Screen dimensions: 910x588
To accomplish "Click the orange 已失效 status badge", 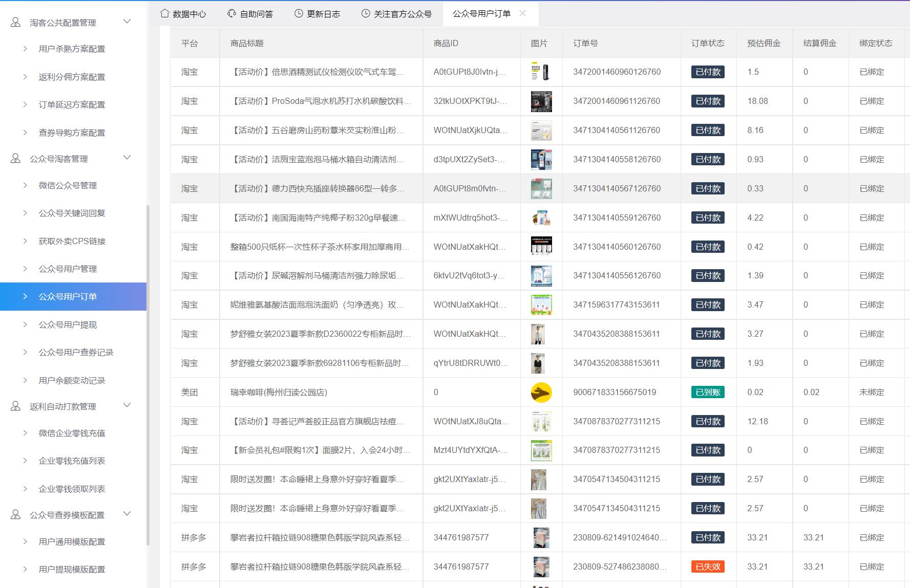I will [708, 567].
